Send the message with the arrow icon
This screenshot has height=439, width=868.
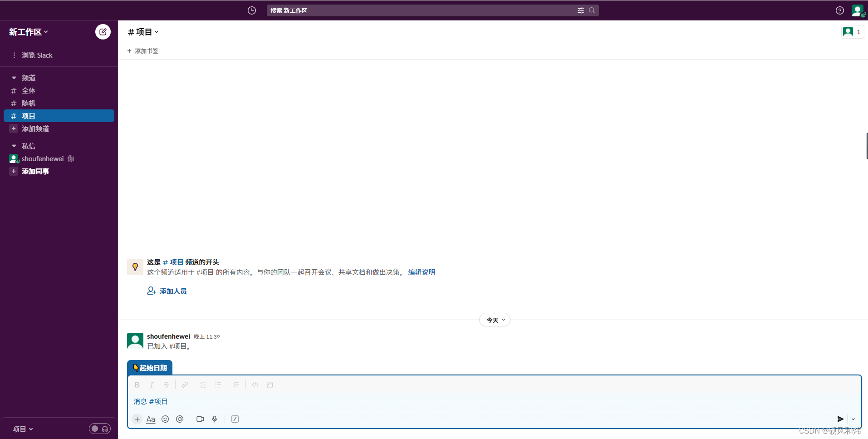[840, 419]
